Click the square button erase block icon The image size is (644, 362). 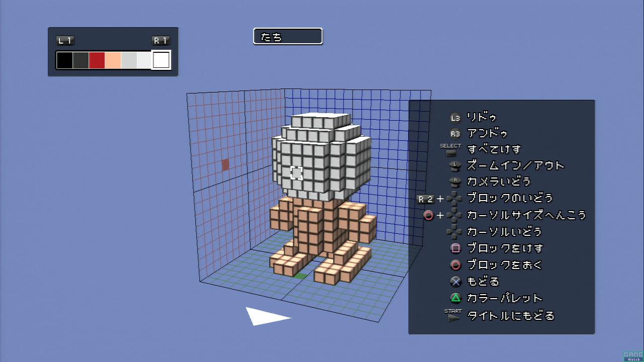[455, 248]
